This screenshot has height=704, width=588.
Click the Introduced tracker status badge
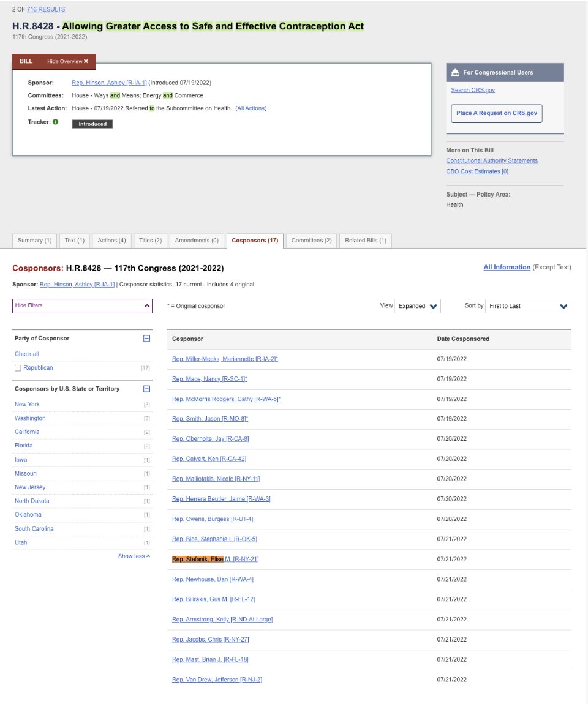pyautogui.click(x=92, y=124)
